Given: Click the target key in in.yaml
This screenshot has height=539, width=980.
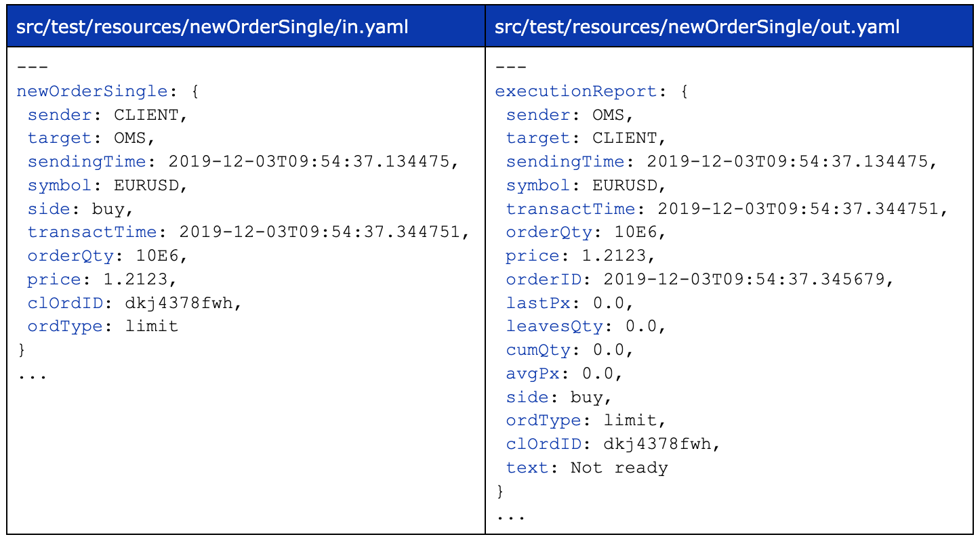Looking at the screenshot, I should [x=59, y=138].
